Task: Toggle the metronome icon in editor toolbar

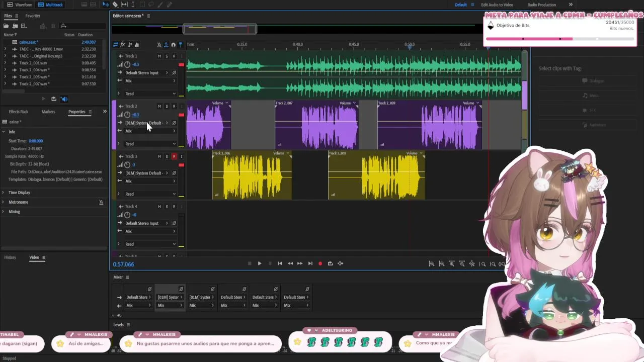Action: [x=159, y=45]
